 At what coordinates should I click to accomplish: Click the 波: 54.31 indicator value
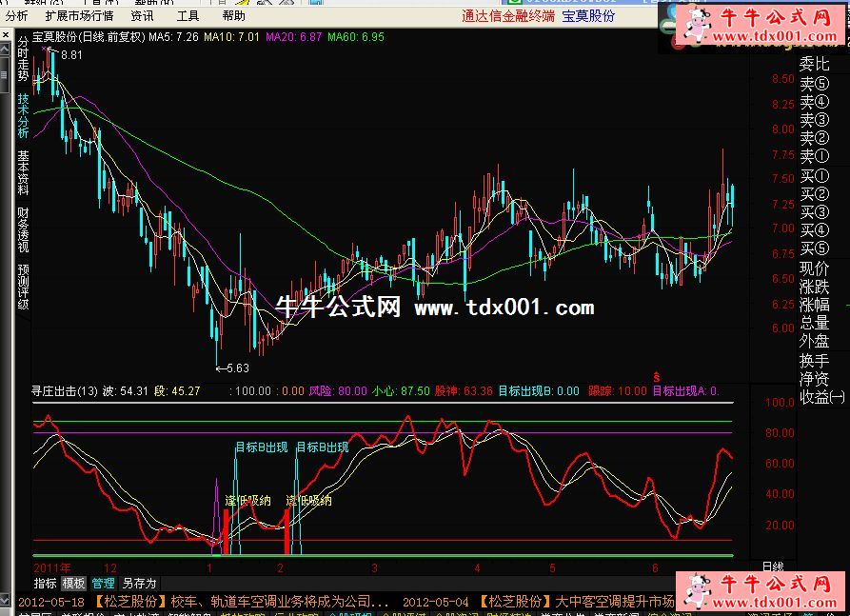tap(126, 391)
